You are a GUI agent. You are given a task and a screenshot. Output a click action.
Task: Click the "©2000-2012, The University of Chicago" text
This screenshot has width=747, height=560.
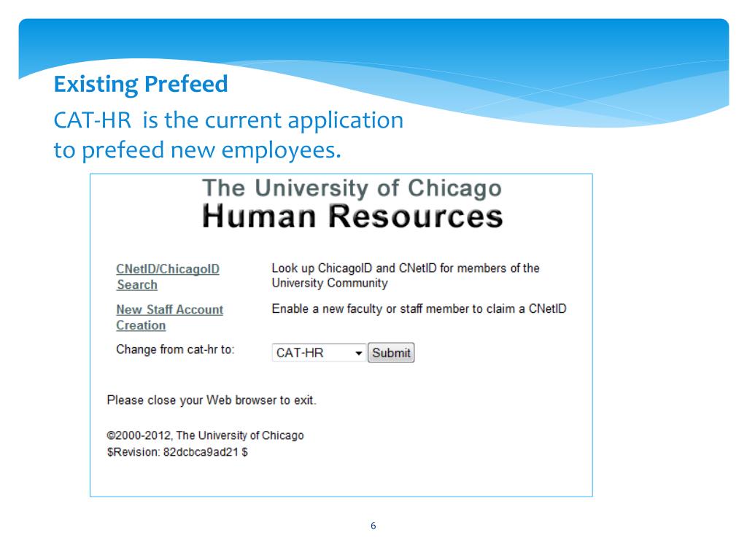pos(205,435)
